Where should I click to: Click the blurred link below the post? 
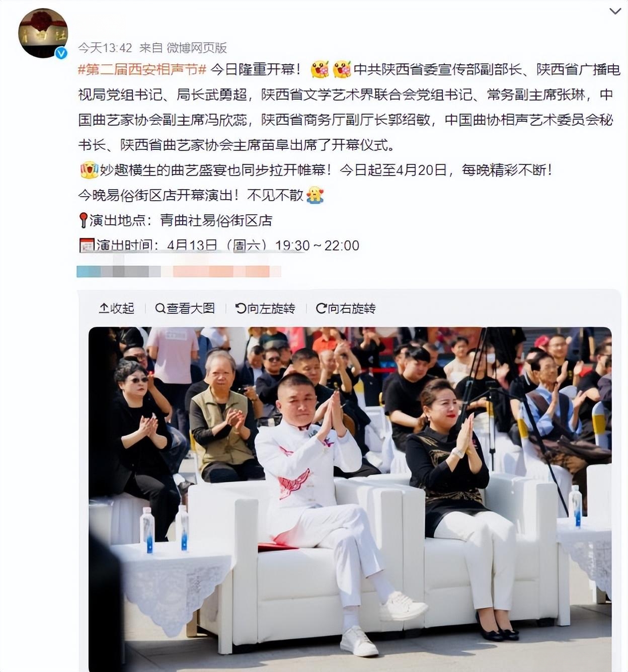[x=179, y=272]
